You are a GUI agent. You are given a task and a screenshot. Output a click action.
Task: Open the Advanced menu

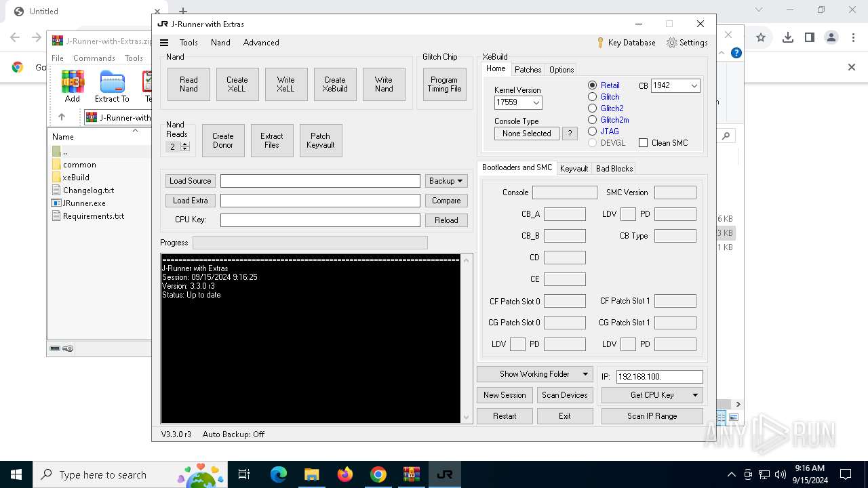click(x=261, y=43)
